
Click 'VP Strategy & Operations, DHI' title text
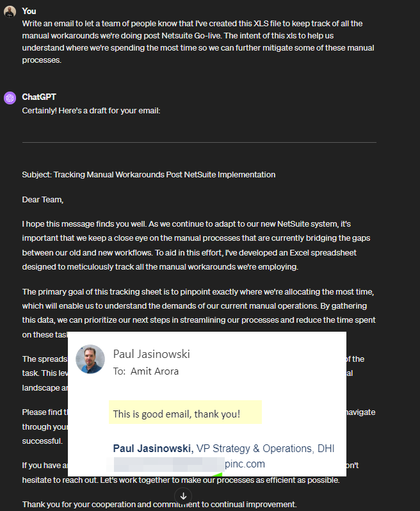click(265, 448)
